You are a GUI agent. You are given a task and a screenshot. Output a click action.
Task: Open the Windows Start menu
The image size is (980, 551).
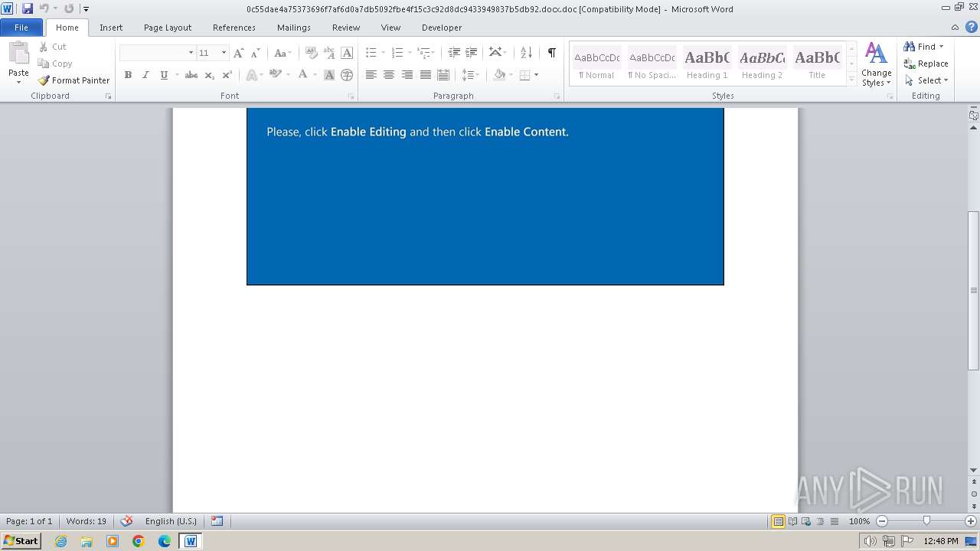pyautogui.click(x=21, y=541)
